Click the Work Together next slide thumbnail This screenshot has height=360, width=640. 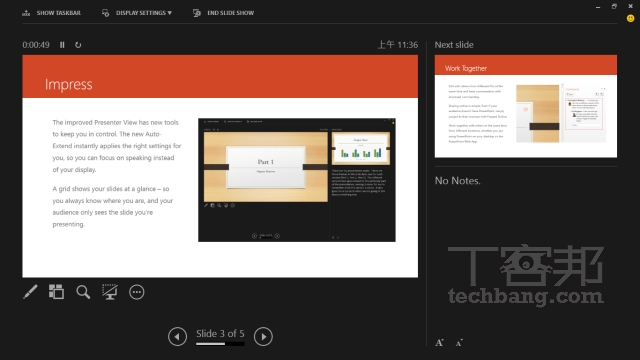tap(526, 106)
